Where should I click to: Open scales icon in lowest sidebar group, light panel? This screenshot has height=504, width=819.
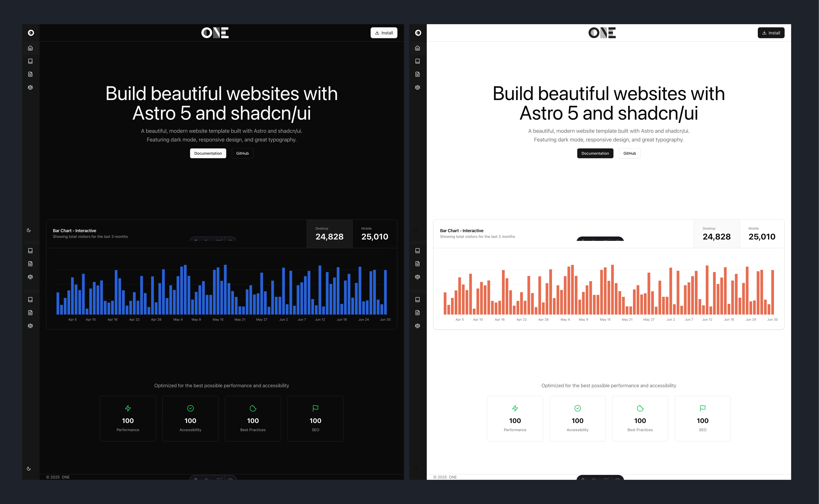(x=417, y=326)
